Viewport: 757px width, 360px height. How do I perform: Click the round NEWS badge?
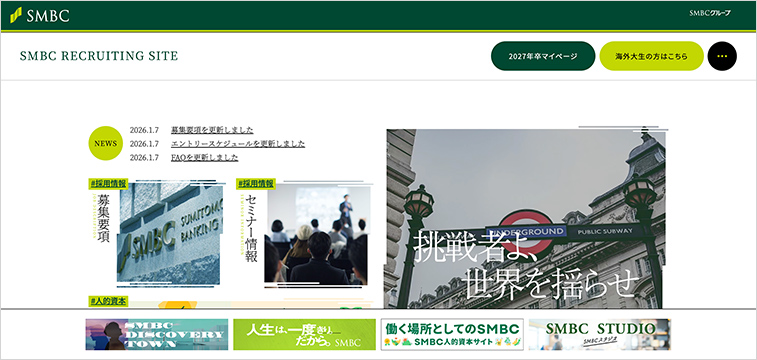tap(106, 143)
